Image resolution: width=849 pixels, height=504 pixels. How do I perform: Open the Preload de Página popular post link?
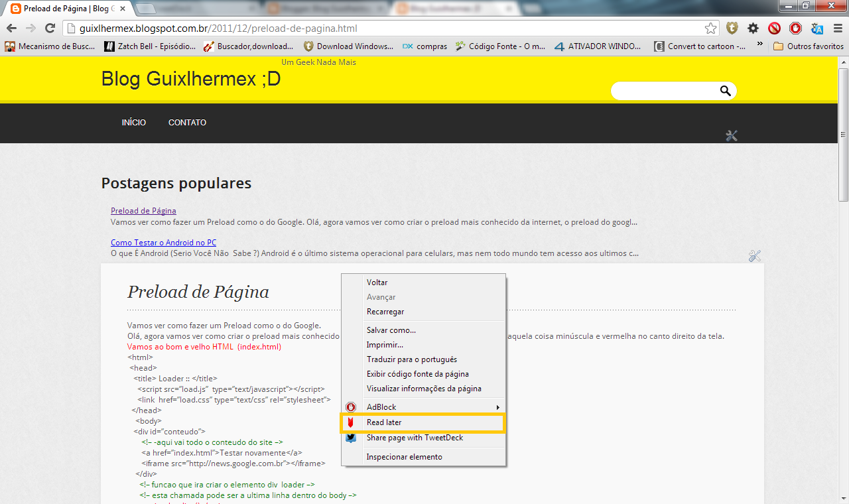click(x=143, y=211)
